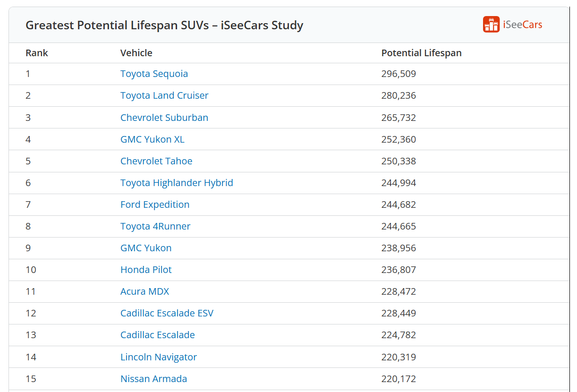
Task: Open the Cadillac Escalade ESV link
Action: tap(167, 313)
